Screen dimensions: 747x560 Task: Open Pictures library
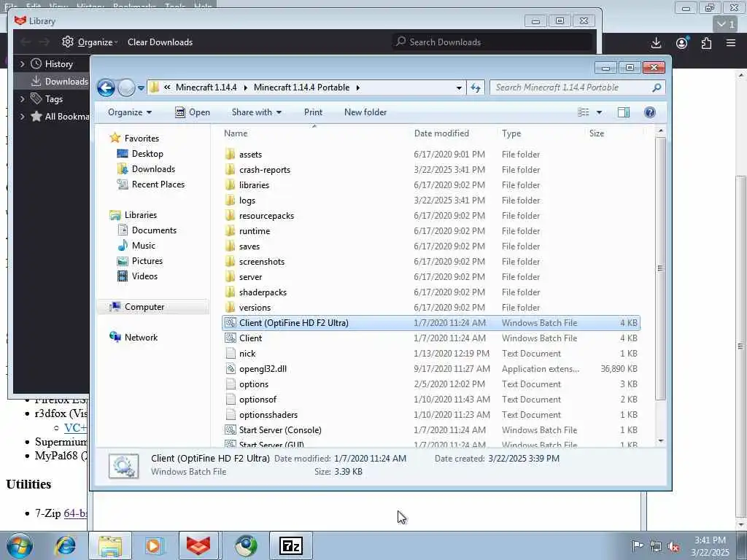[x=147, y=261]
